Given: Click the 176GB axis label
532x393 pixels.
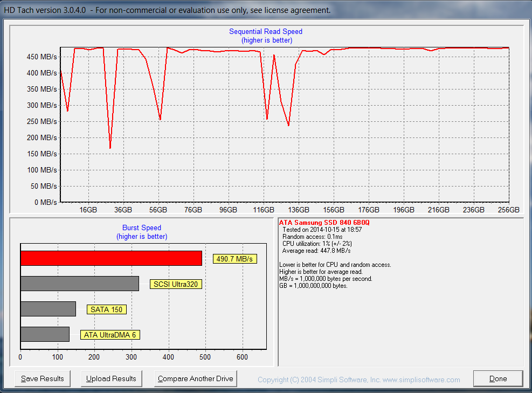Looking at the screenshot, I should (369, 210).
